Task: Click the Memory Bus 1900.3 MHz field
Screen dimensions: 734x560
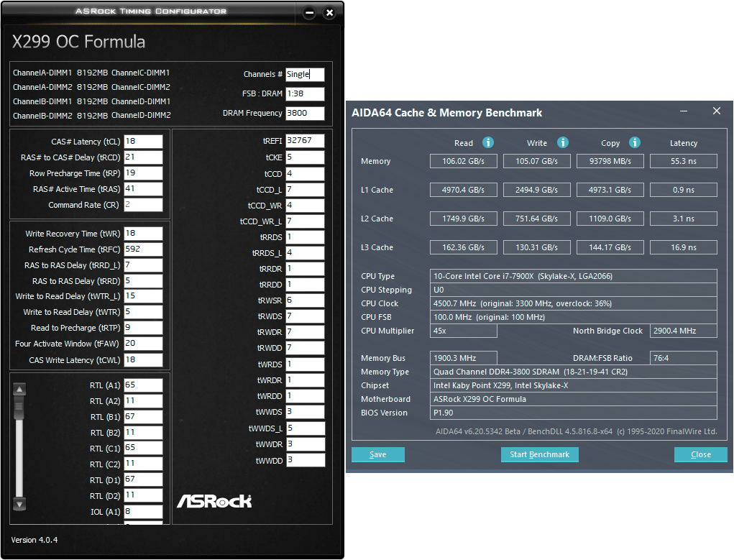Action: point(464,358)
